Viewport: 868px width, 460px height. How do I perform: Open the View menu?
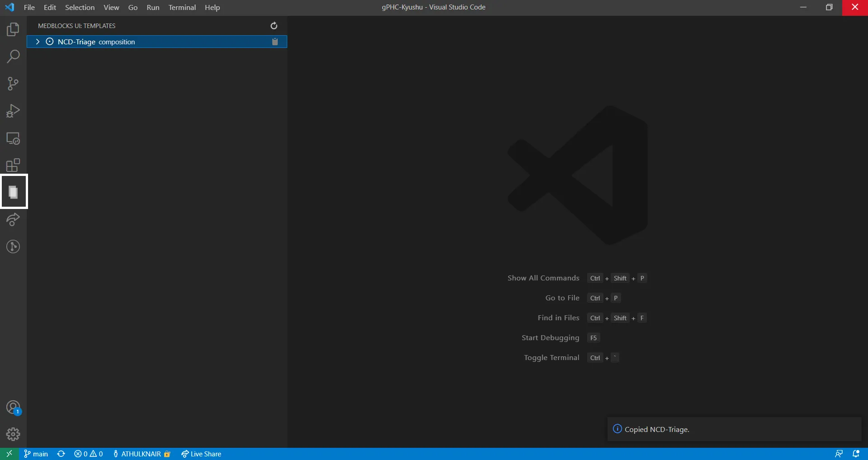[x=111, y=7]
